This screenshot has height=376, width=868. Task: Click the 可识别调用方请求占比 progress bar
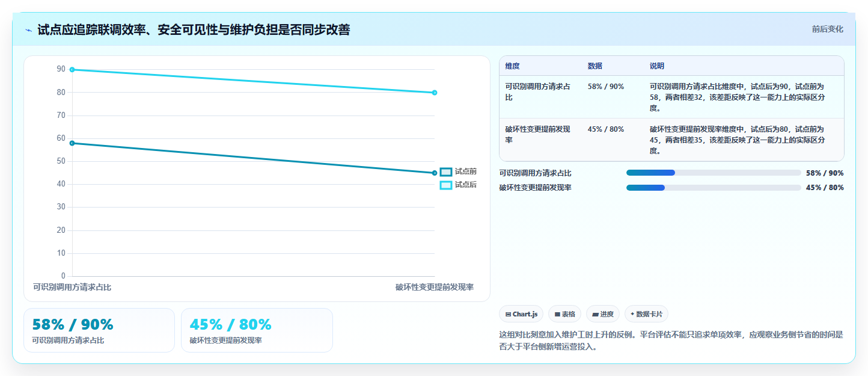coord(714,173)
